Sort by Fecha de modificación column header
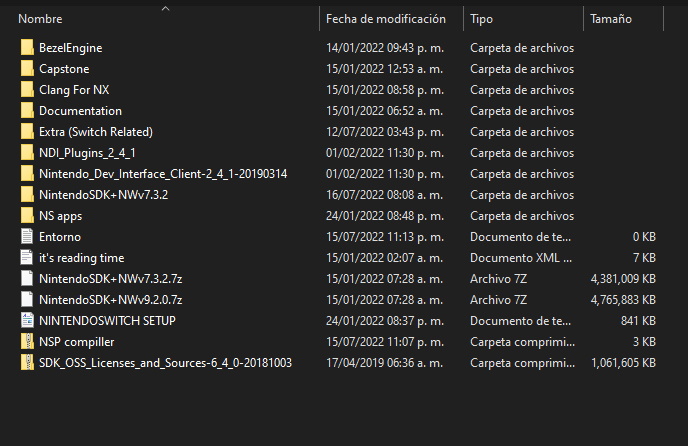 pyautogui.click(x=386, y=19)
